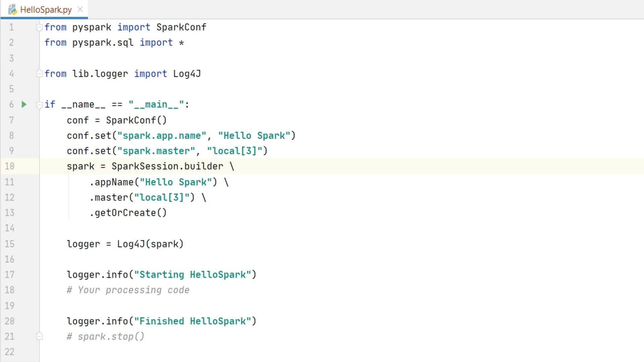This screenshot has height=362, width=644.
Task: Click the "Starting HelloSpark" string
Action: click(192, 275)
